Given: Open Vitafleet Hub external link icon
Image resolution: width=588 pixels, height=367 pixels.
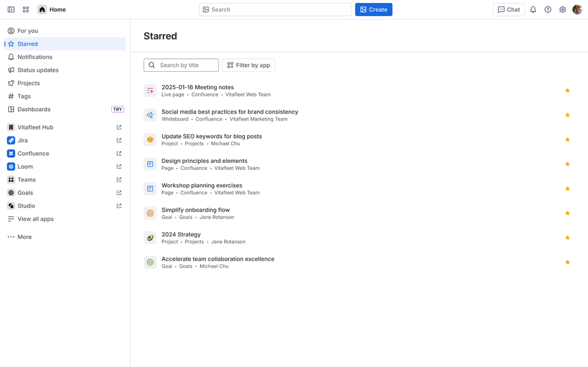Looking at the screenshot, I should 119,128.
